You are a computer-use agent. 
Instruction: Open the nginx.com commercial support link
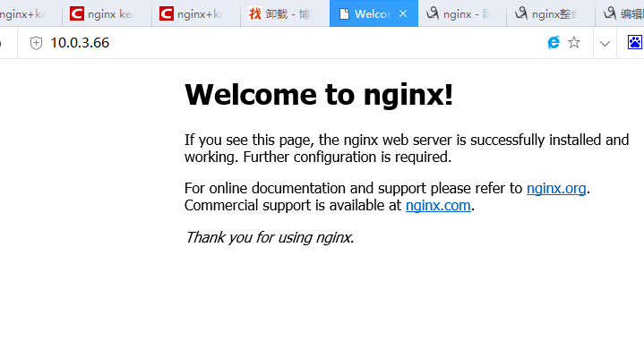coord(438,205)
